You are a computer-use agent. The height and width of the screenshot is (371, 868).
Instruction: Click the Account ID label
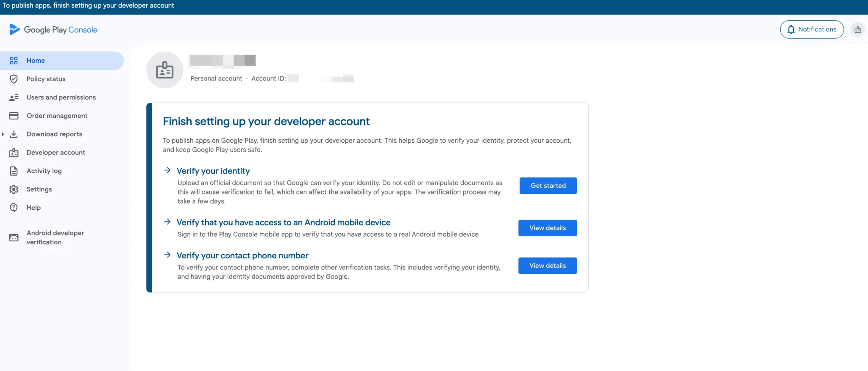pyautogui.click(x=269, y=78)
